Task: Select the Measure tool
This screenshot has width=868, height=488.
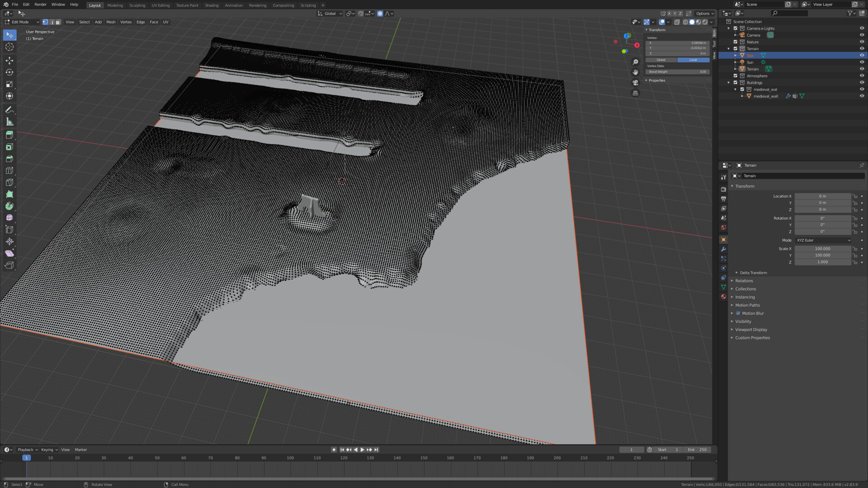Action: [x=9, y=121]
